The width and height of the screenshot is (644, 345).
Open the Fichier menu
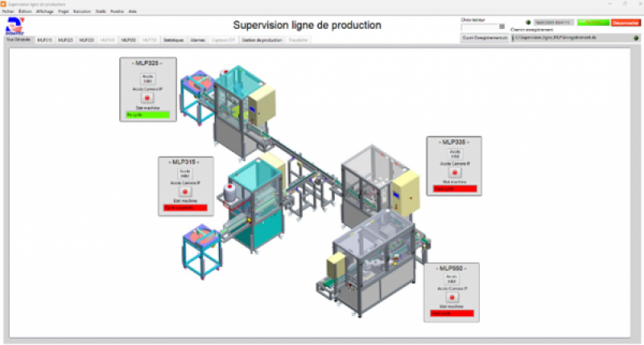click(8, 11)
